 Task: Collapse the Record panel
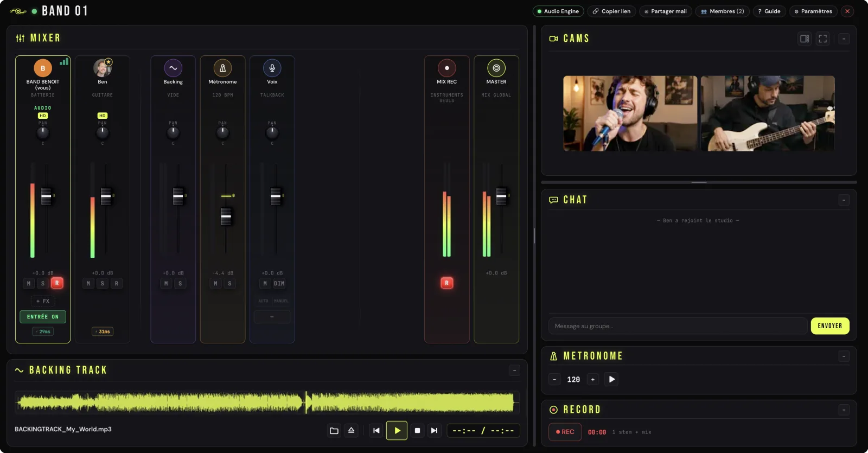[x=844, y=410]
